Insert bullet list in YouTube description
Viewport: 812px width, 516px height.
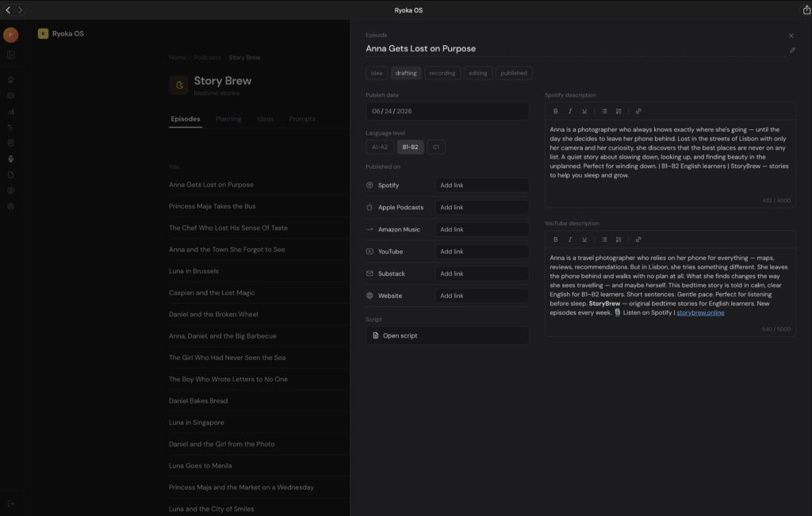[604, 239]
